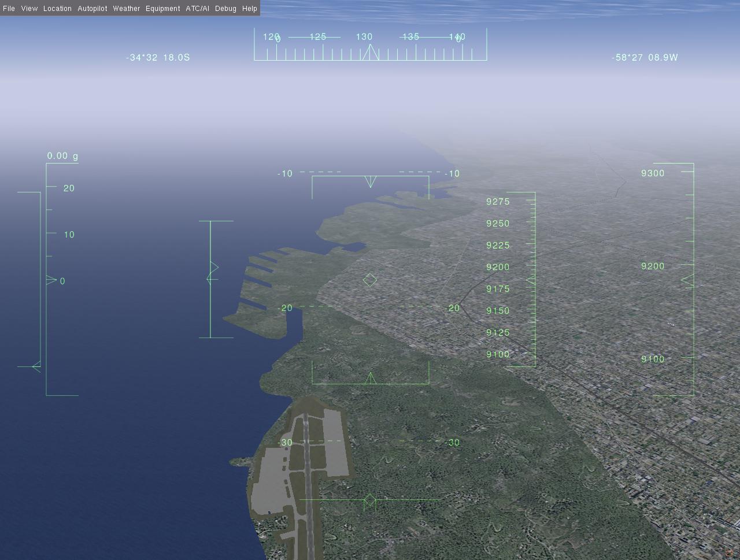Click the 20 mark on left scale
Screen dimensions: 740x560
tap(69, 188)
